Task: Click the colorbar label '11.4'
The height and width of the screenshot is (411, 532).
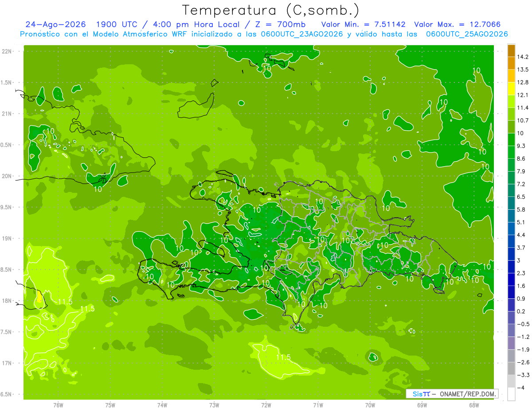Action: click(x=523, y=108)
